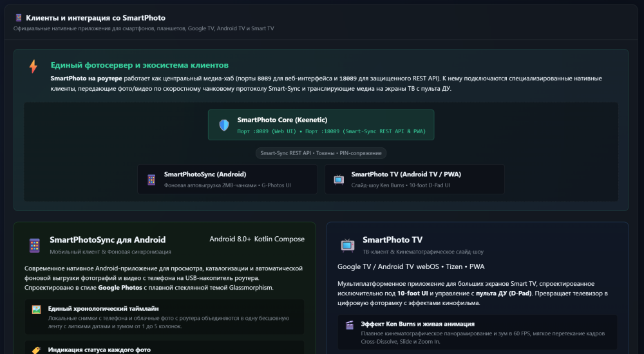Click the blue shield icon in SmartPhoto Core
The height and width of the screenshot is (354, 644).
coord(224,125)
